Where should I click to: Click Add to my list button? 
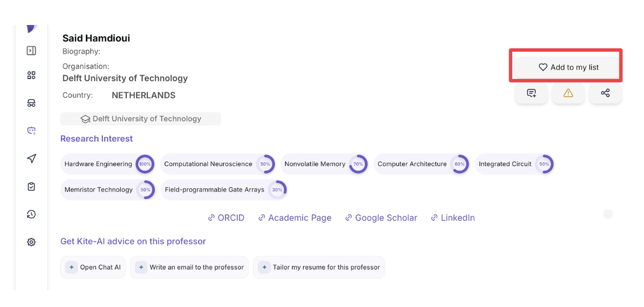[568, 67]
